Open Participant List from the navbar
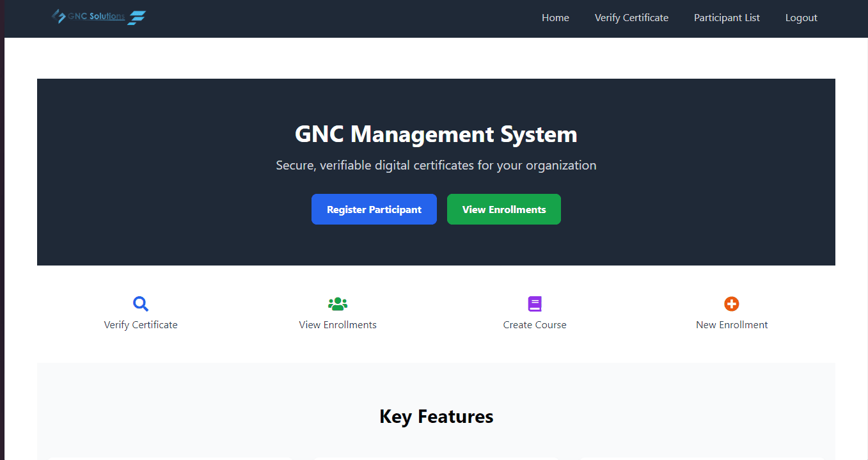 click(x=727, y=18)
